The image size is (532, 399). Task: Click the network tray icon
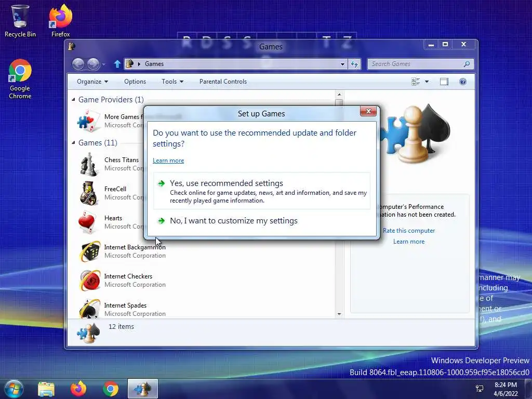480,389
